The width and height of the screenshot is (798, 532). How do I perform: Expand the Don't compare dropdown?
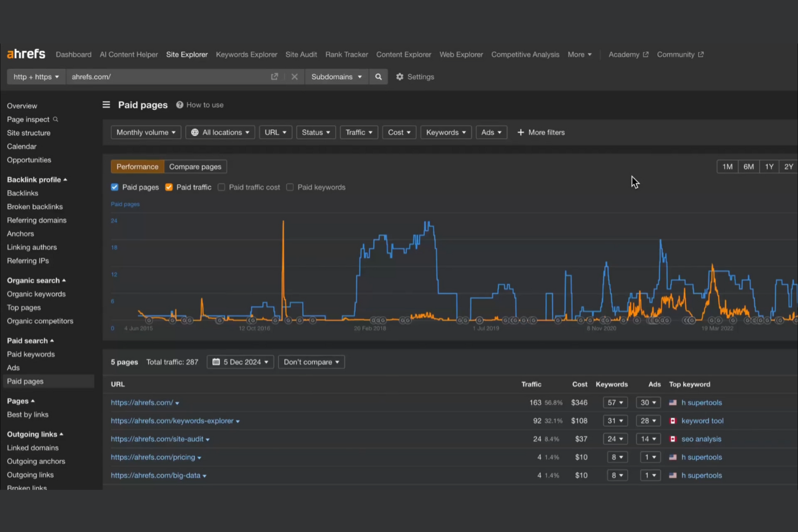pyautogui.click(x=311, y=362)
